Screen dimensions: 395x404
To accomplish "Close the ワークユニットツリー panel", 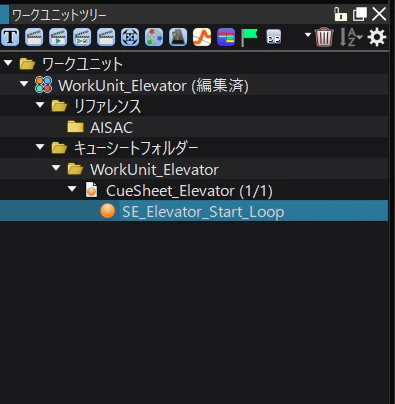I will coord(379,14).
